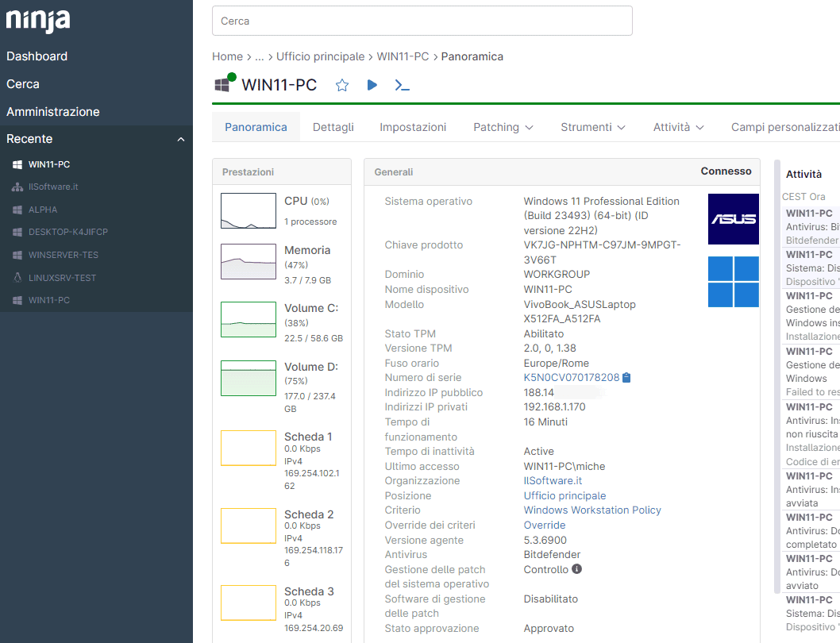Click the Volume C: usage graph
Screen dimensions: 840x643
tap(249, 320)
